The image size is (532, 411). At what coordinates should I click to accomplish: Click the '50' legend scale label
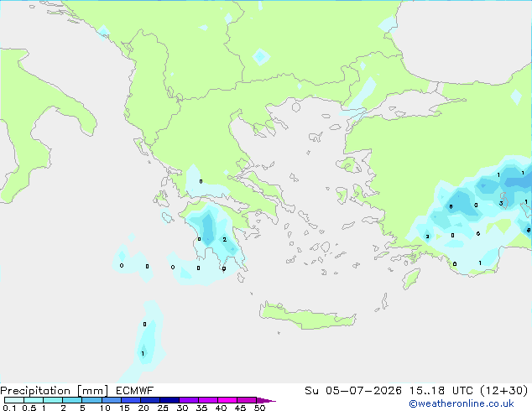[x=259, y=408]
